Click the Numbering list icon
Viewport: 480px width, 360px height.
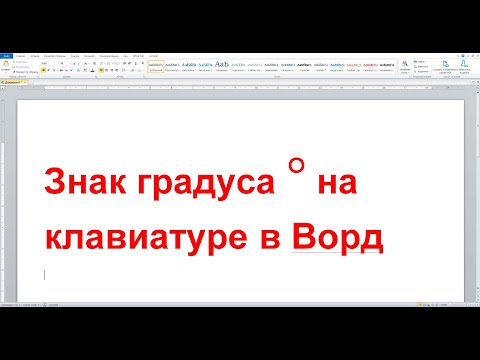tap(109, 63)
